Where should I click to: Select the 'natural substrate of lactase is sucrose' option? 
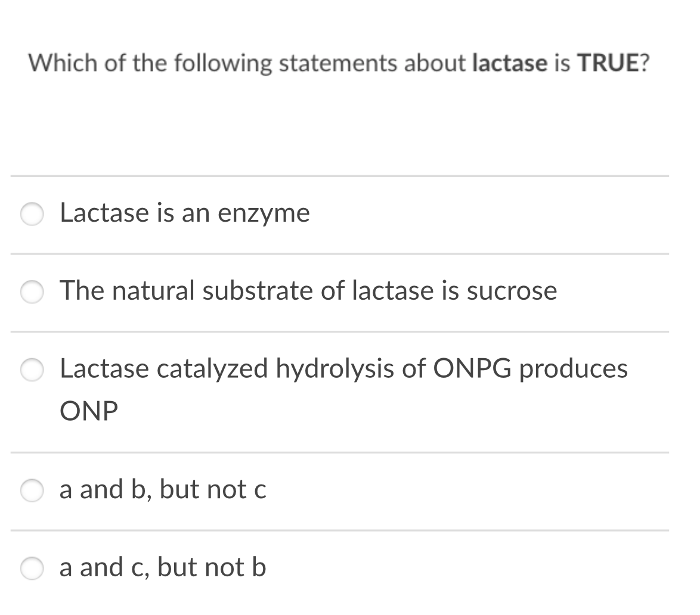point(32,293)
